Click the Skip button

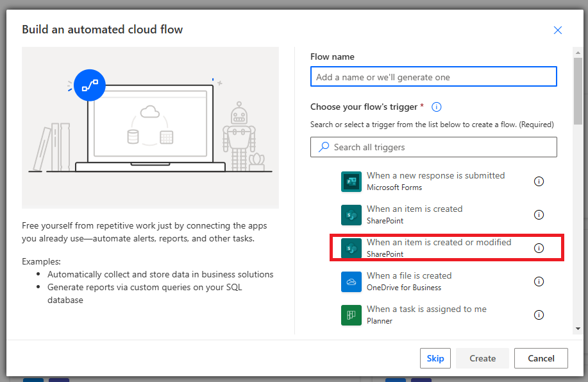coord(435,358)
